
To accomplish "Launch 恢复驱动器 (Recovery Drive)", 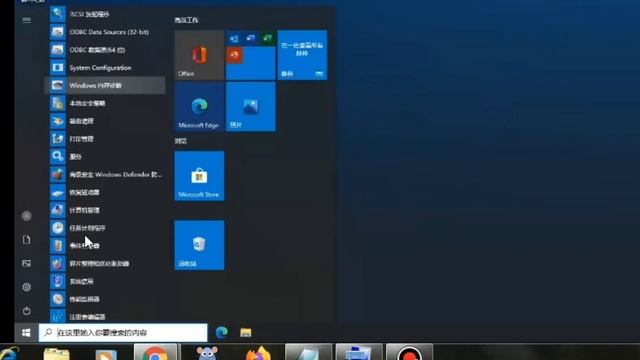I will [105, 192].
